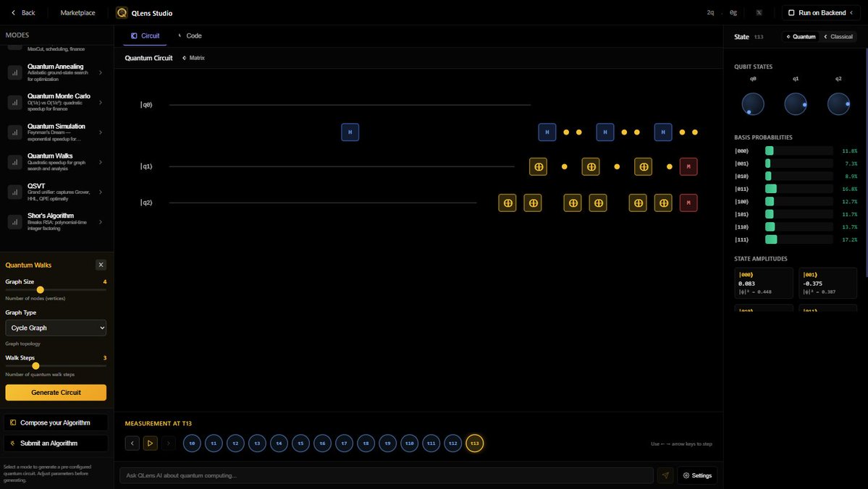Click the step forward arrow button

coord(168,443)
